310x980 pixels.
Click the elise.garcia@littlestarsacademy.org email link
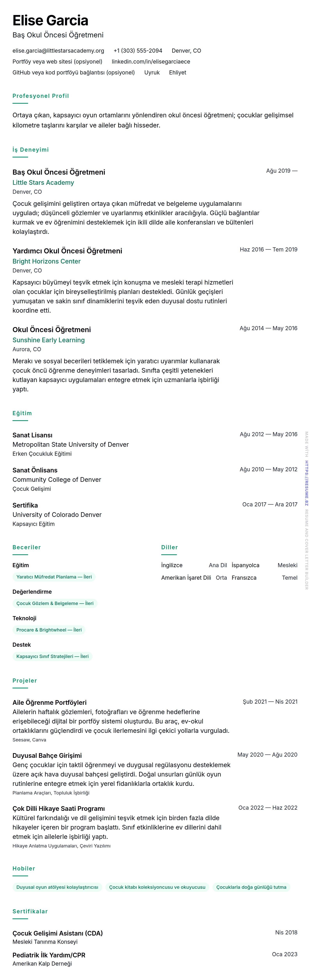[58, 51]
